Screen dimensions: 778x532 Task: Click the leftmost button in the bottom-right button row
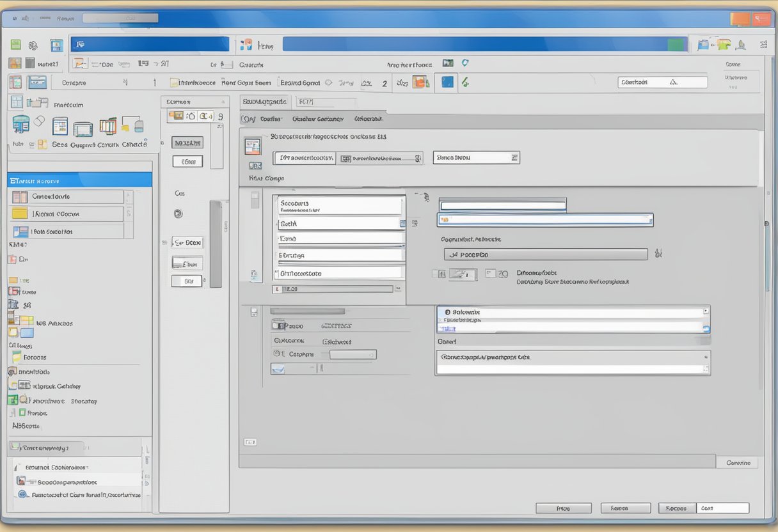point(563,508)
